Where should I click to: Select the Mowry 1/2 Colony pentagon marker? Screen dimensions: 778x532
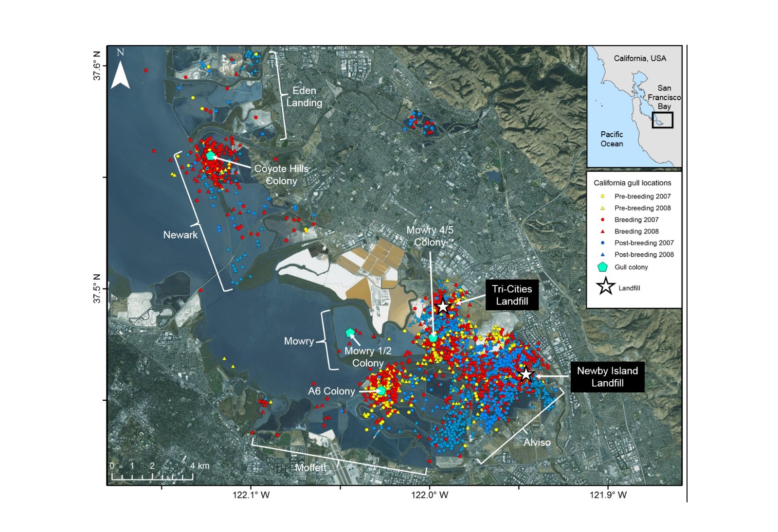tap(350, 333)
